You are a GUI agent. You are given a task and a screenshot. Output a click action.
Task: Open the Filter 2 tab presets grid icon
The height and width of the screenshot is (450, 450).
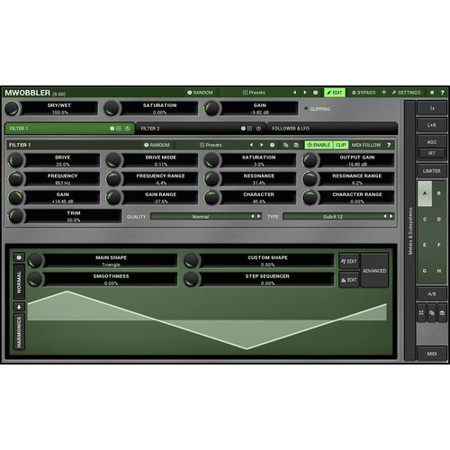coord(250,128)
